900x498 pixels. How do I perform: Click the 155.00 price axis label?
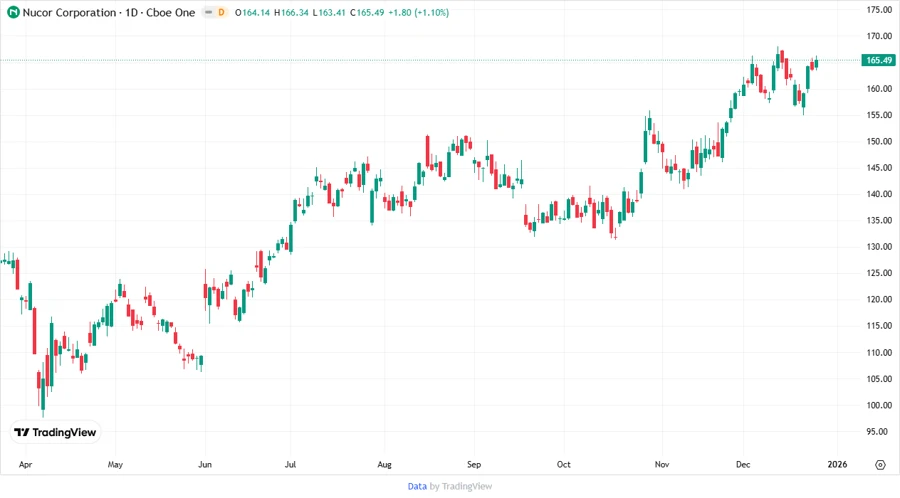pos(879,115)
